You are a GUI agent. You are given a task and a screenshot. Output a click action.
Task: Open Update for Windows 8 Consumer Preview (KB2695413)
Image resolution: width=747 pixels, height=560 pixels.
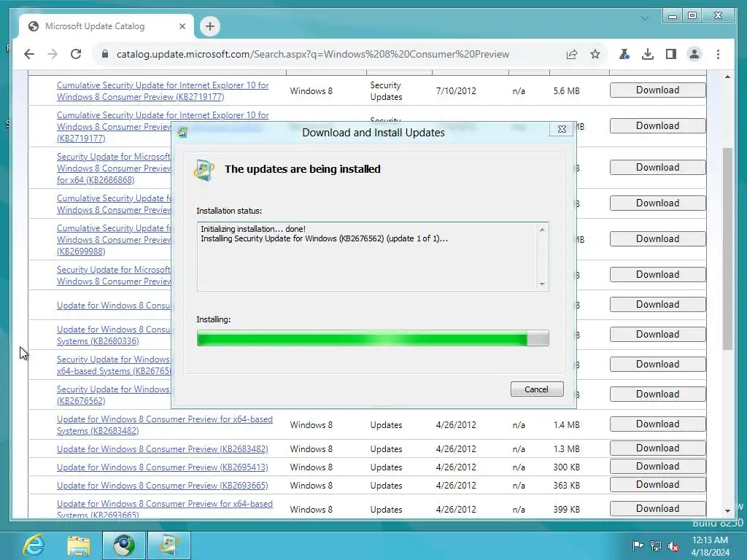(163, 467)
